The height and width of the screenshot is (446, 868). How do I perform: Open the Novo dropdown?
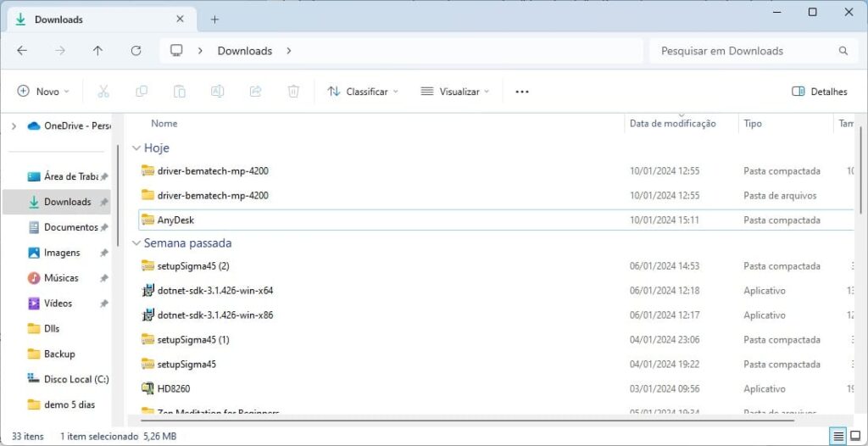click(x=44, y=92)
